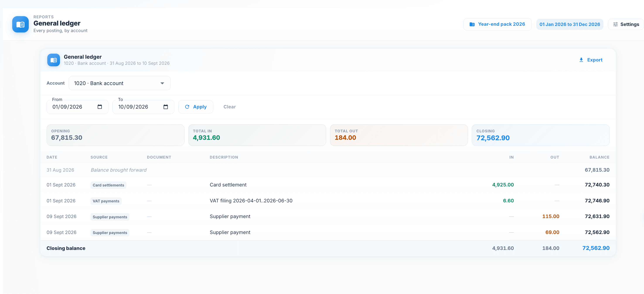Screen dimensions: 644x294
Task: Open Settings
Action: (x=626, y=24)
